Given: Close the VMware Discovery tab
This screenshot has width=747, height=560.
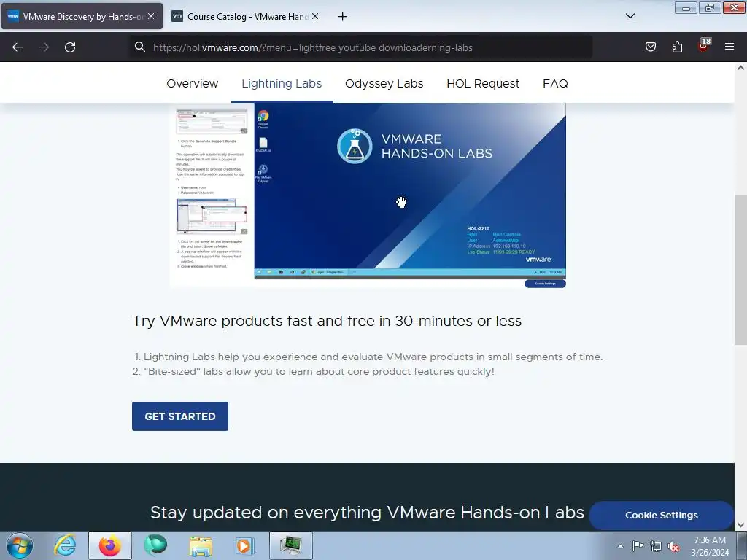Looking at the screenshot, I should [x=151, y=16].
